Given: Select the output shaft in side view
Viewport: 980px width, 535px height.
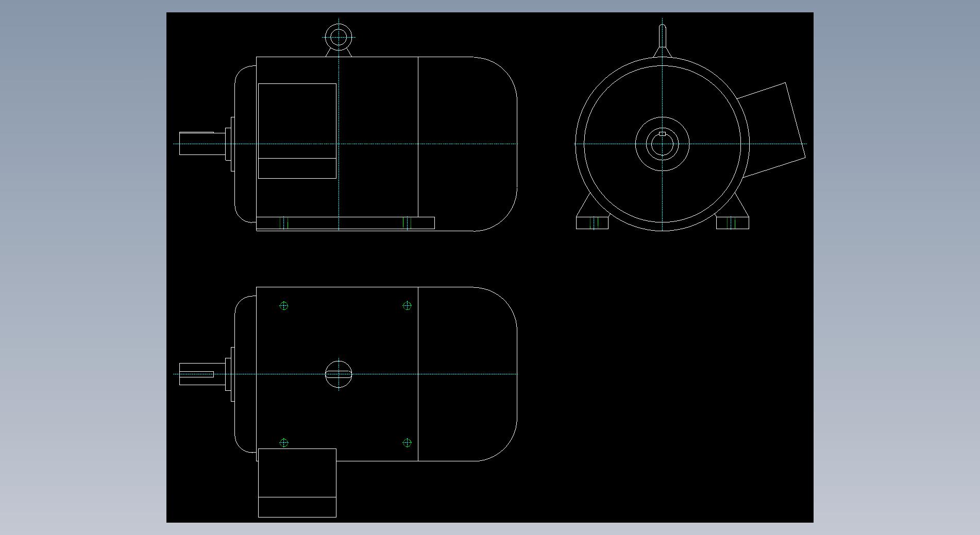Looking at the screenshot, I should pyautogui.click(x=202, y=144).
